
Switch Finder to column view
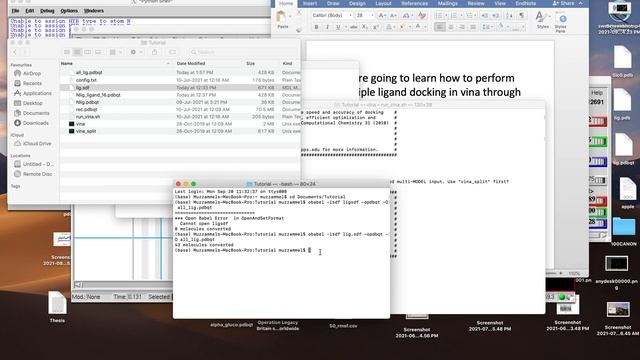pyautogui.click(x=87, y=52)
